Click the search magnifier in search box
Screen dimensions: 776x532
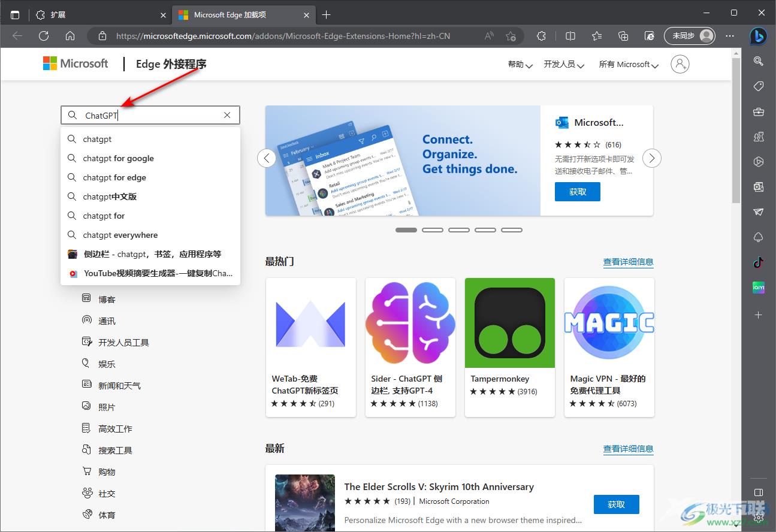tap(73, 115)
